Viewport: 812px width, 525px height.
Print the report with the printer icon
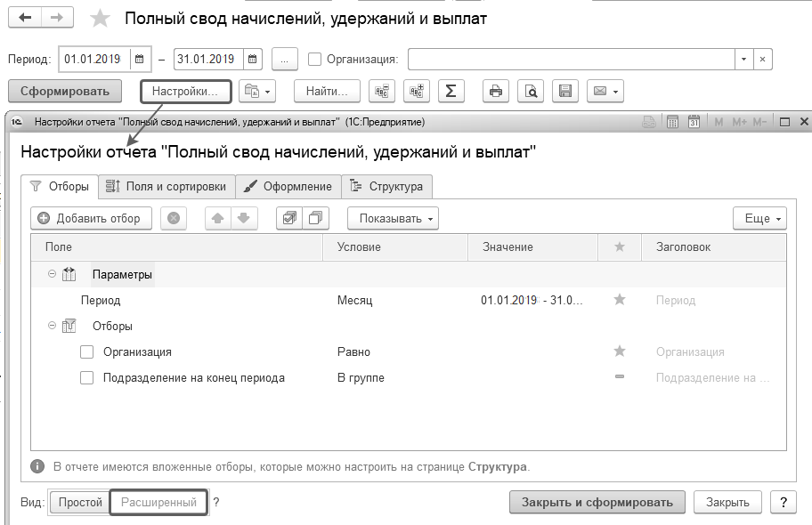click(496, 91)
